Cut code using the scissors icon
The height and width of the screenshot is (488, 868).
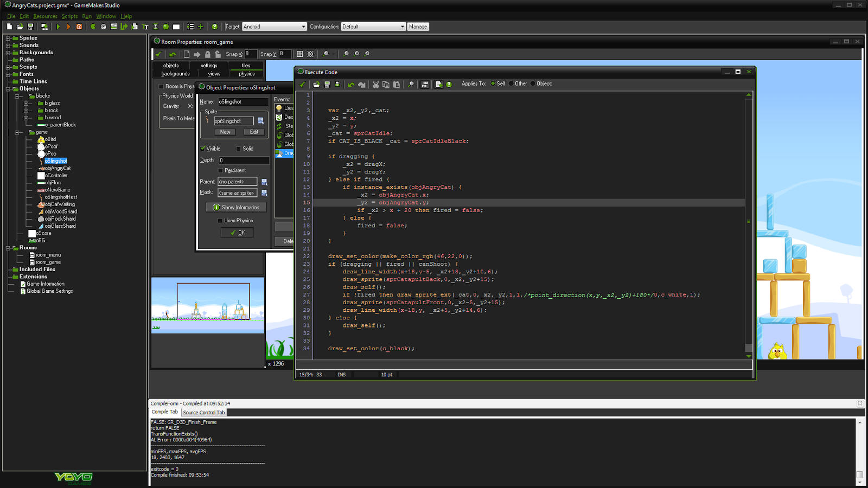[x=375, y=84]
